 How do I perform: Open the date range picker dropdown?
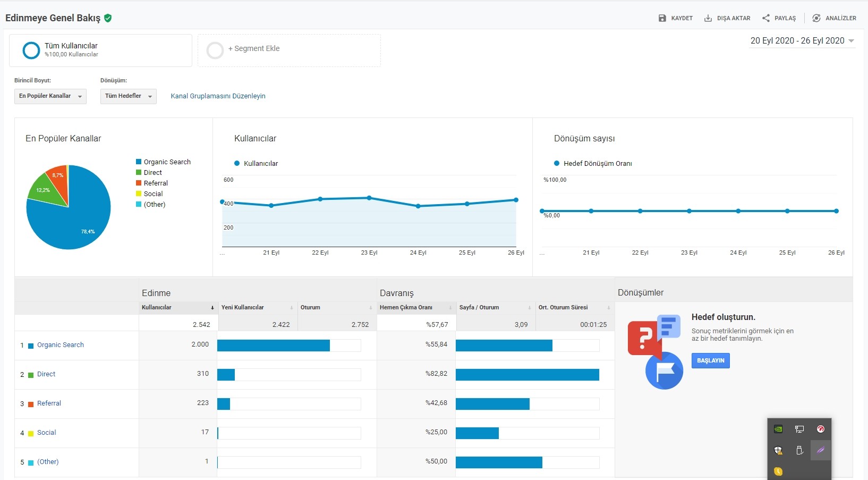pyautogui.click(x=802, y=41)
